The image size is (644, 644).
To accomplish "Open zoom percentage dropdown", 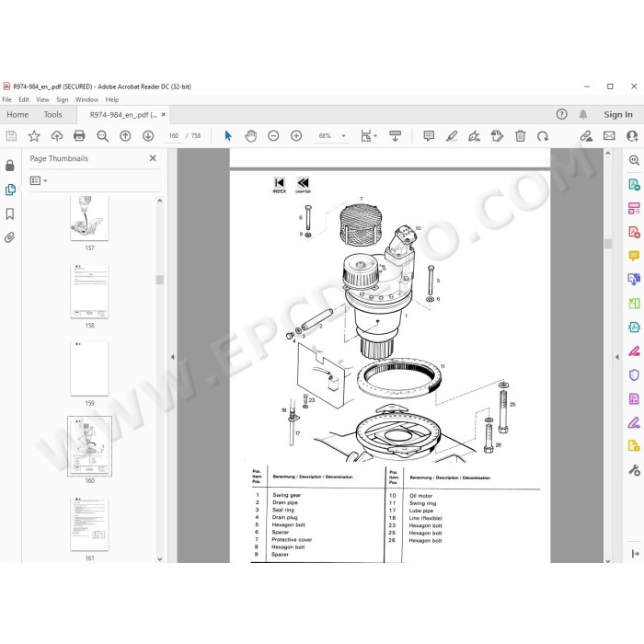I will click(x=344, y=136).
